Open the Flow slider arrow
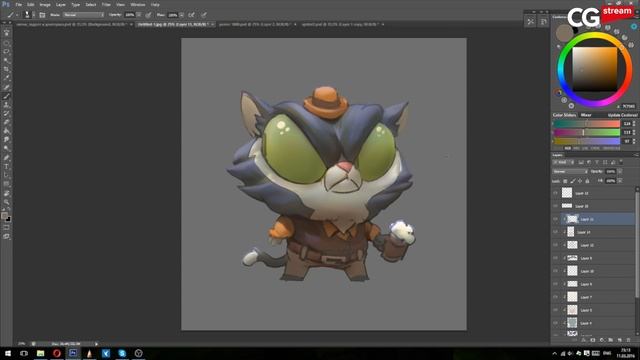Screen dimensions: 640x360 pyautogui.click(x=181, y=15)
